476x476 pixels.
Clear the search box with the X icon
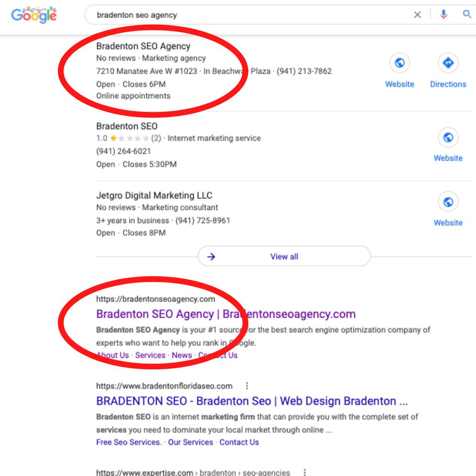[417, 15]
